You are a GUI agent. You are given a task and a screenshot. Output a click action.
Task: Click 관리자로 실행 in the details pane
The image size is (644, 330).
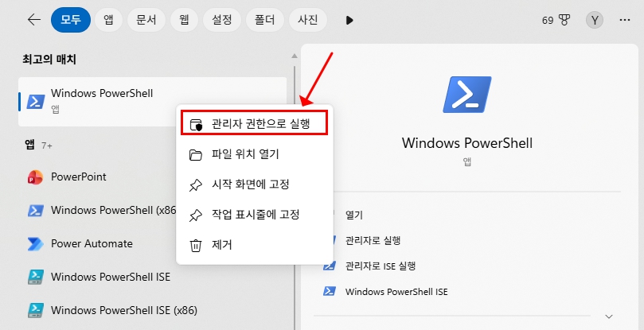(373, 240)
